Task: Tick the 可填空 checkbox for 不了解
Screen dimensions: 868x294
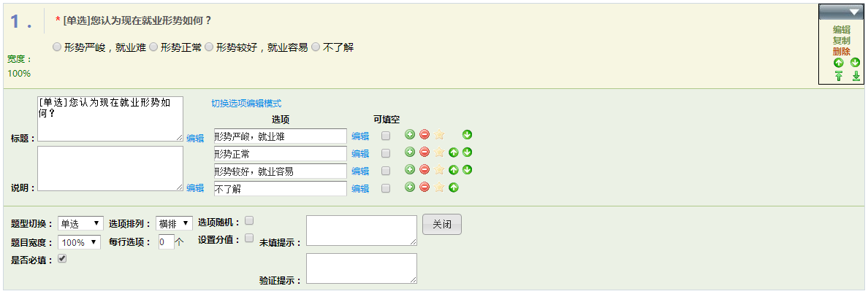Action: coord(386,188)
